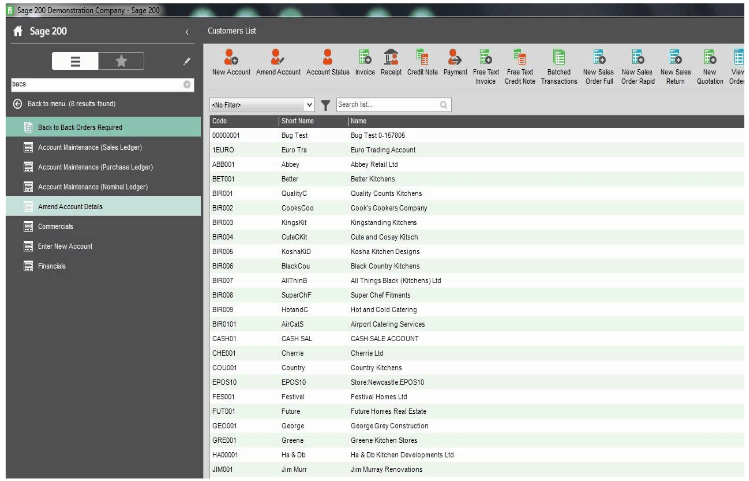Select Amend Account Details menu item

pos(104,206)
